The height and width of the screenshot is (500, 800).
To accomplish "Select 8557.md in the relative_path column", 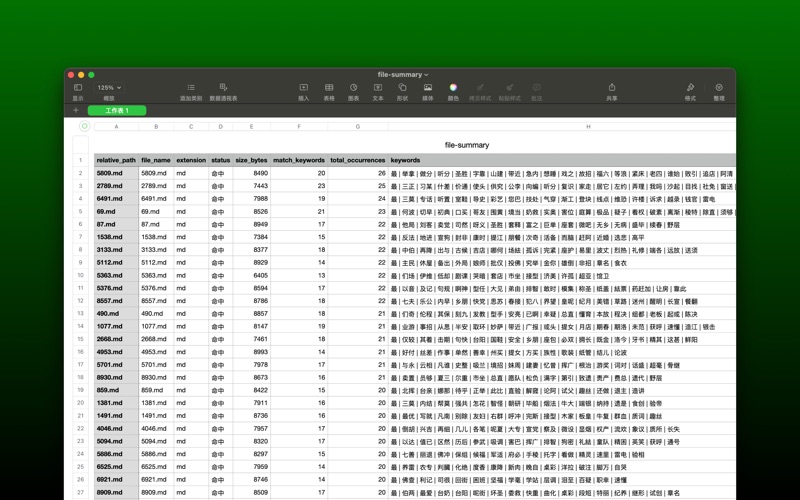I will tap(116, 301).
